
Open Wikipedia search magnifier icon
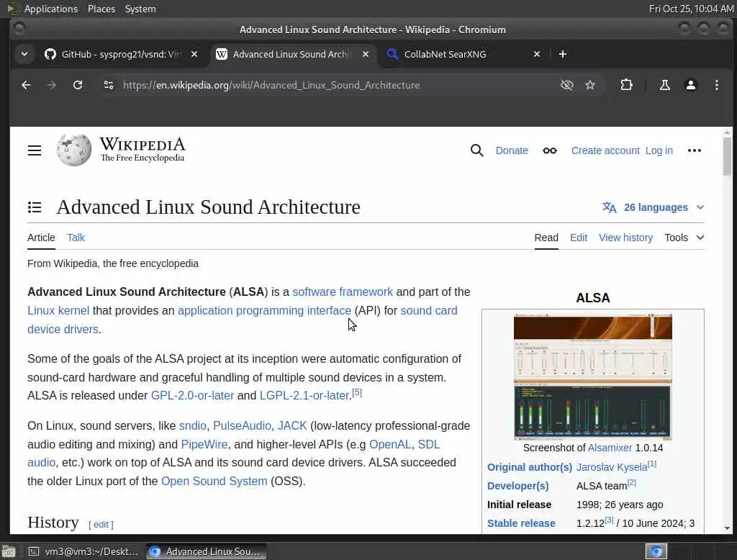click(476, 150)
